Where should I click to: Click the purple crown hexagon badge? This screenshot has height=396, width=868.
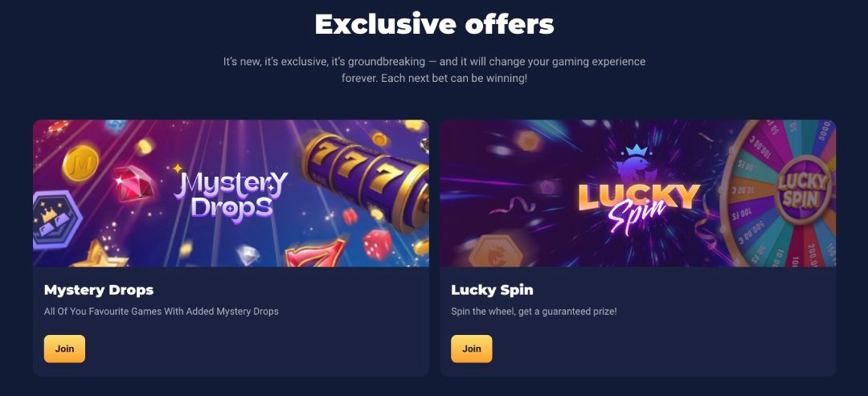click(55, 220)
